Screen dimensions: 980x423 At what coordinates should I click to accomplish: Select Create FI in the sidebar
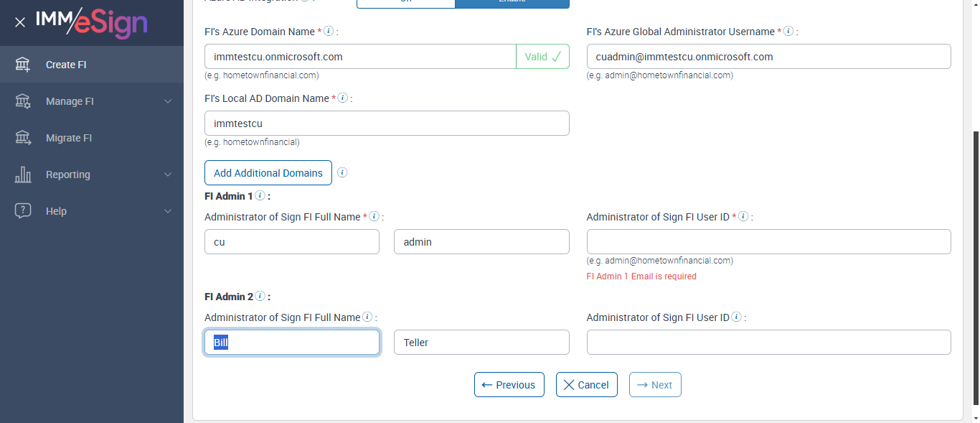coord(66,65)
